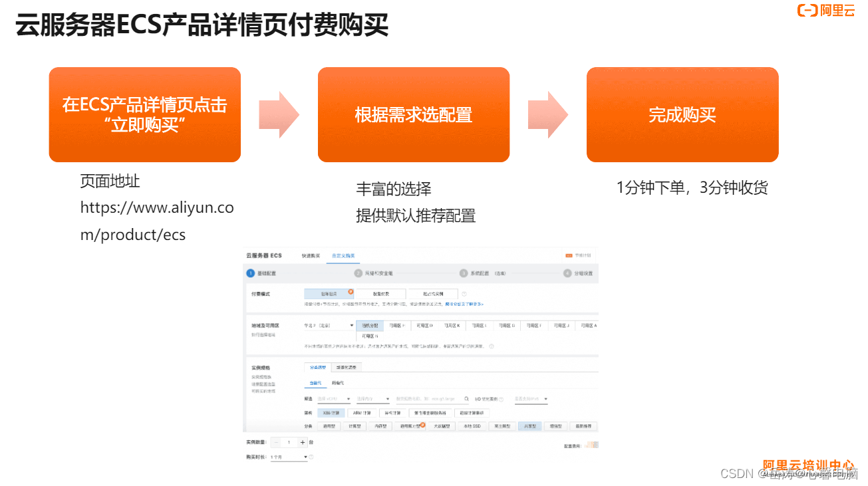This screenshot has width=868, height=486.
Task: Select 异构计算 architecture
Action: 392,413
